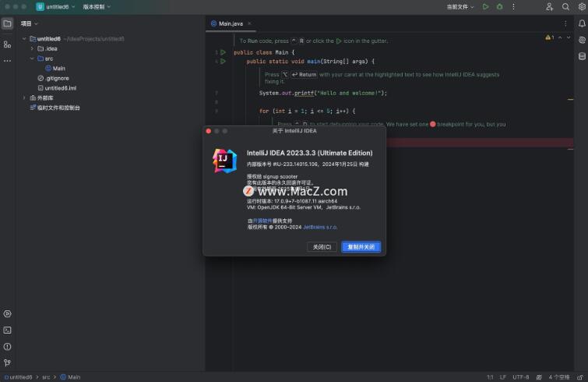Open IDE settings gear
The height and width of the screenshot is (382, 588).
click(582, 7)
